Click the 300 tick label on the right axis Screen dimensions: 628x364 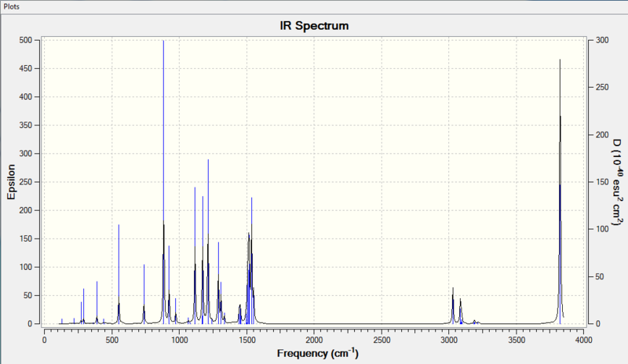(602, 40)
